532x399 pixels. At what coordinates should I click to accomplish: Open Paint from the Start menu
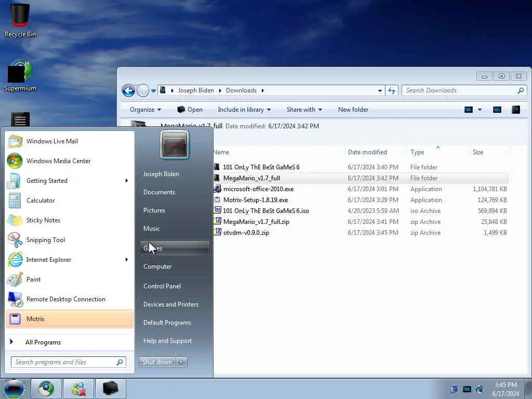tap(70, 279)
